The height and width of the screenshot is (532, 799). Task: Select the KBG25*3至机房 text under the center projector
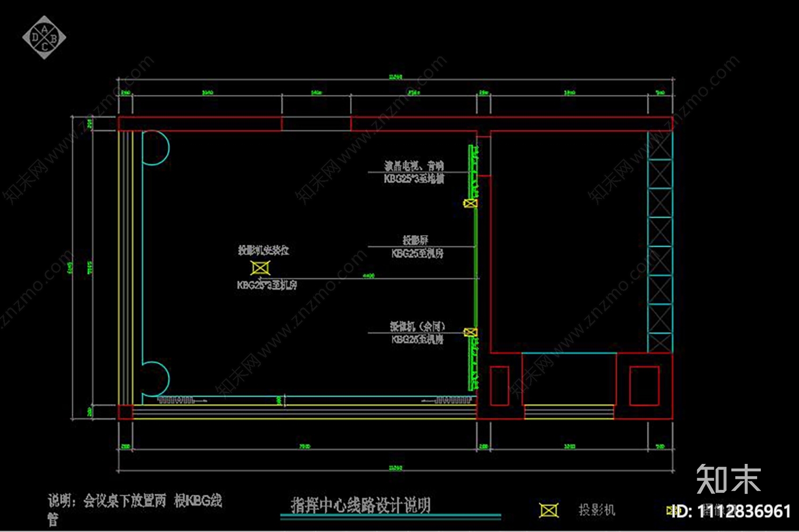(267, 285)
